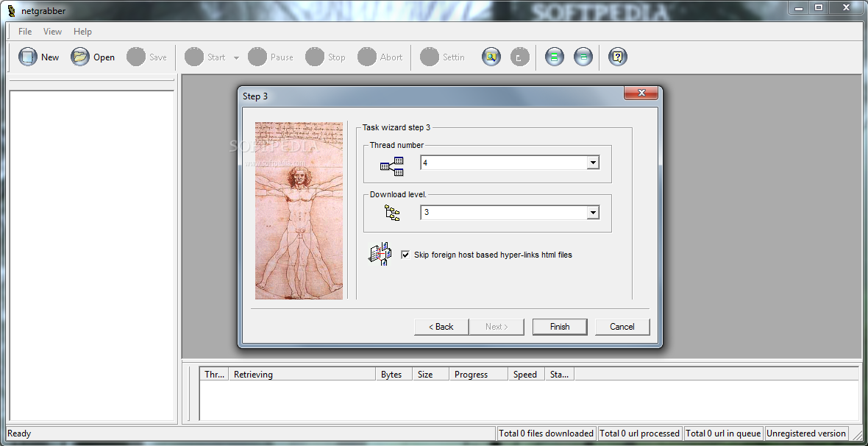The height and width of the screenshot is (446, 868).
Task: Click the Thr... column header
Action: pos(213,375)
